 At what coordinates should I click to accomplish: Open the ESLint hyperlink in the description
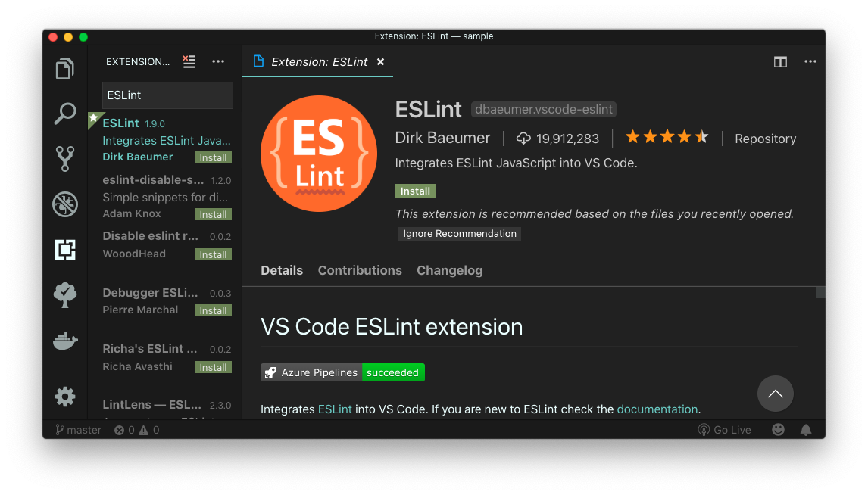(335, 409)
